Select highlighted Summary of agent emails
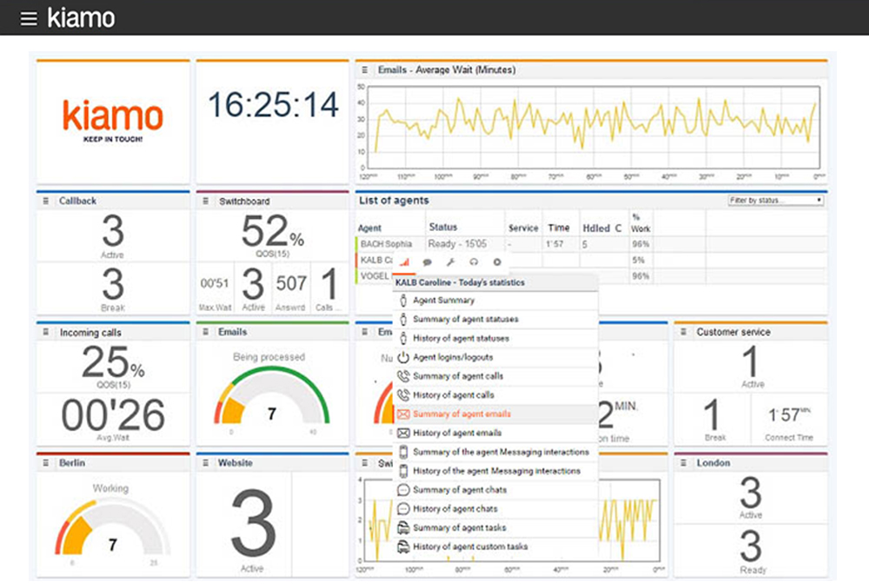 point(495,414)
